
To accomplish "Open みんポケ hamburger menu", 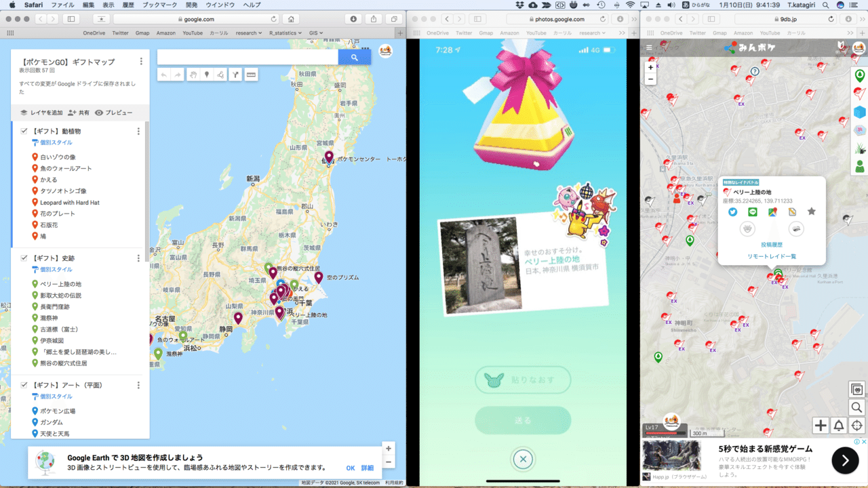I will [650, 47].
